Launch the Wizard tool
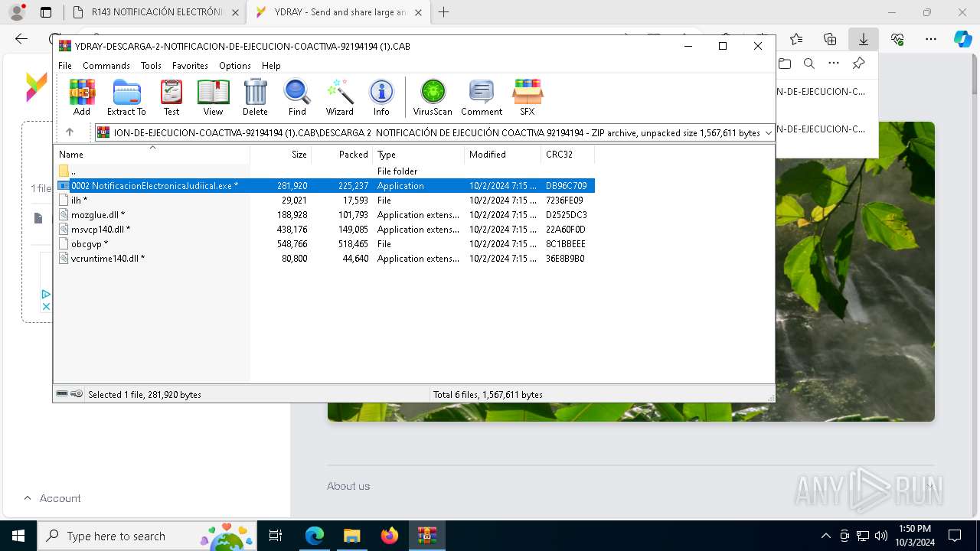 click(339, 97)
